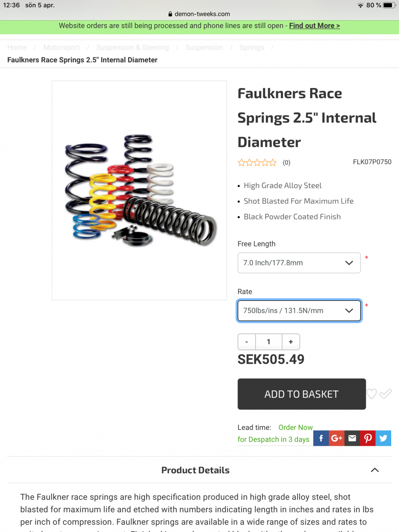
Task: Open Suspension & Steering breadcrumb
Action: pos(133,47)
